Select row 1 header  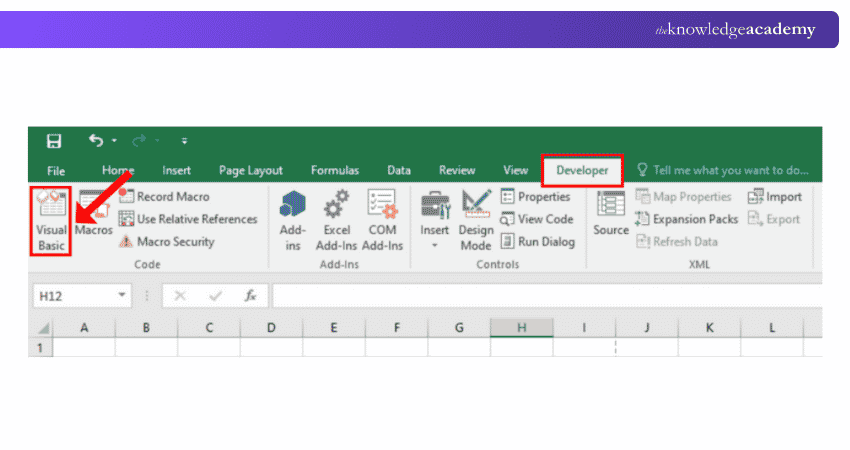[x=41, y=348]
